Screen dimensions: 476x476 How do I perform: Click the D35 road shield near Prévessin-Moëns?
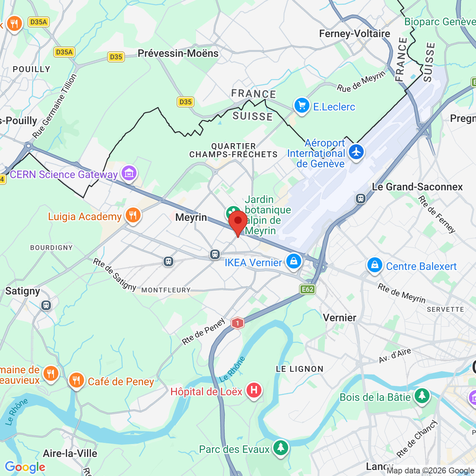coord(116,57)
